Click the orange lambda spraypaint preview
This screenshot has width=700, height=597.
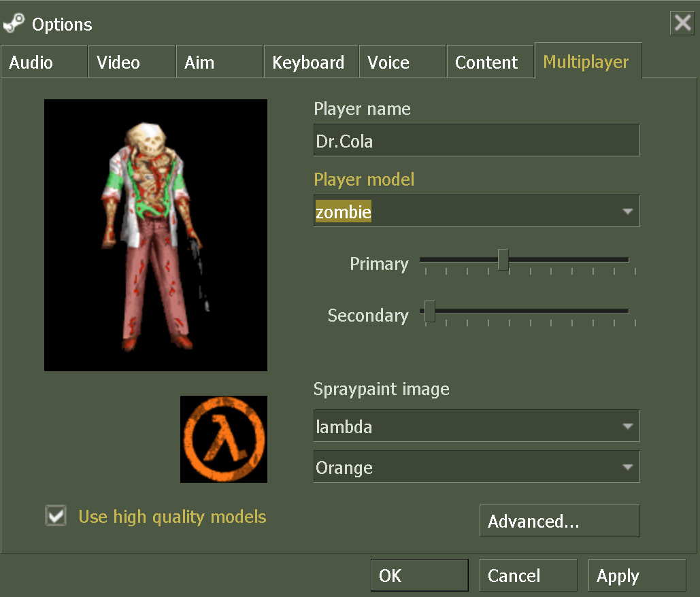(223, 439)
